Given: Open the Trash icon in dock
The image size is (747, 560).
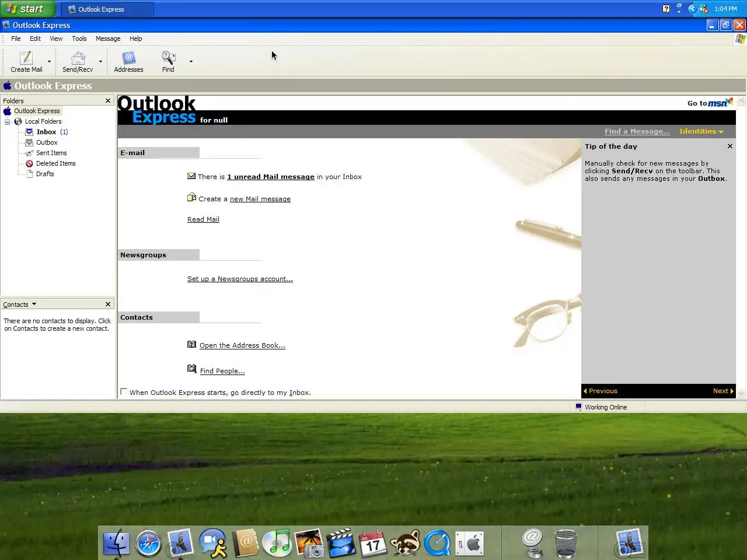Looking at the screenshot, I should point(565,543).
